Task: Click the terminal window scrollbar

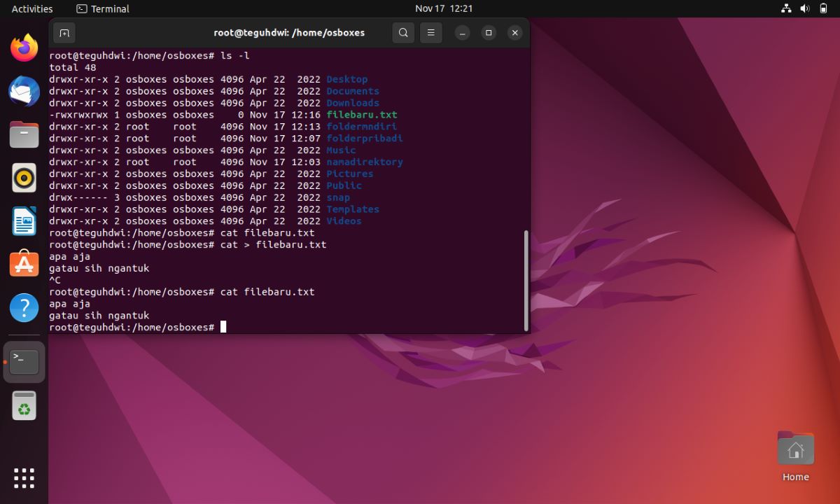Action: (x=526, y=280)
